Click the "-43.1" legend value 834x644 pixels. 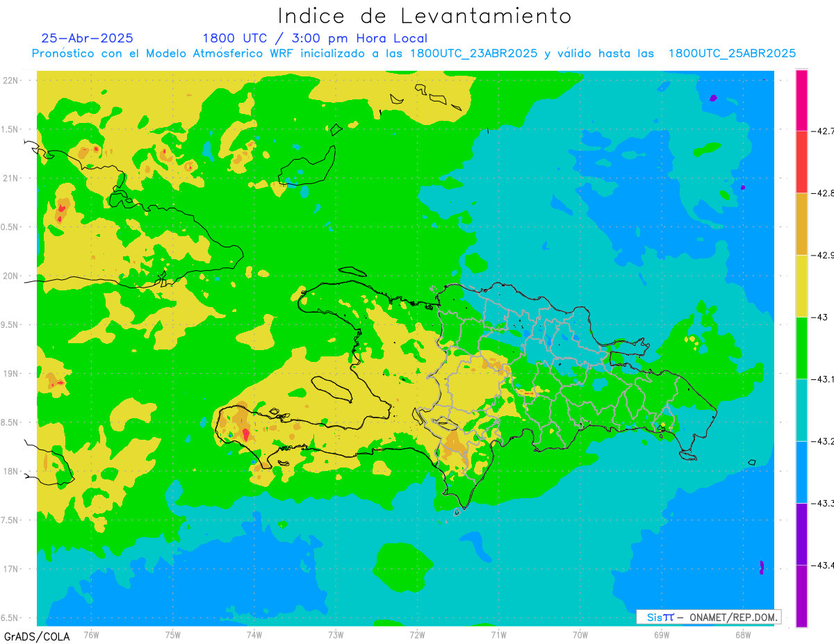coord(822,379)
